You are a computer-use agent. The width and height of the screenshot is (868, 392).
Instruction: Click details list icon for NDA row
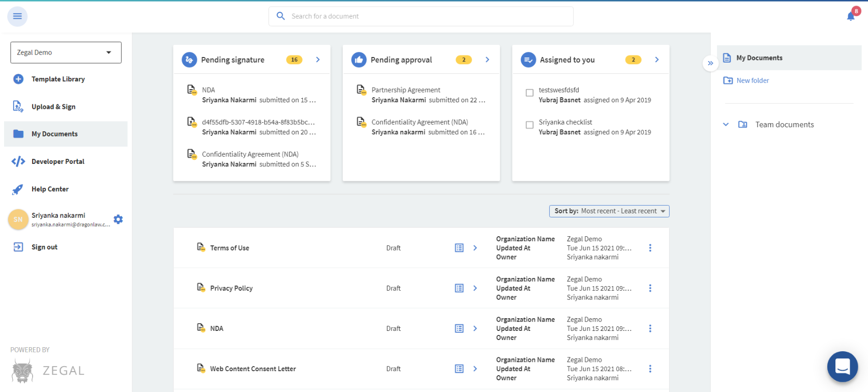(x=459, y=328)
